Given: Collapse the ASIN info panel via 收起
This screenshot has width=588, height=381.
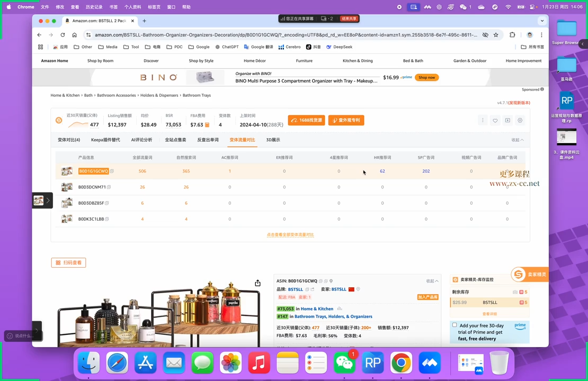Looking at the screenshot, I should click(432, 281).
